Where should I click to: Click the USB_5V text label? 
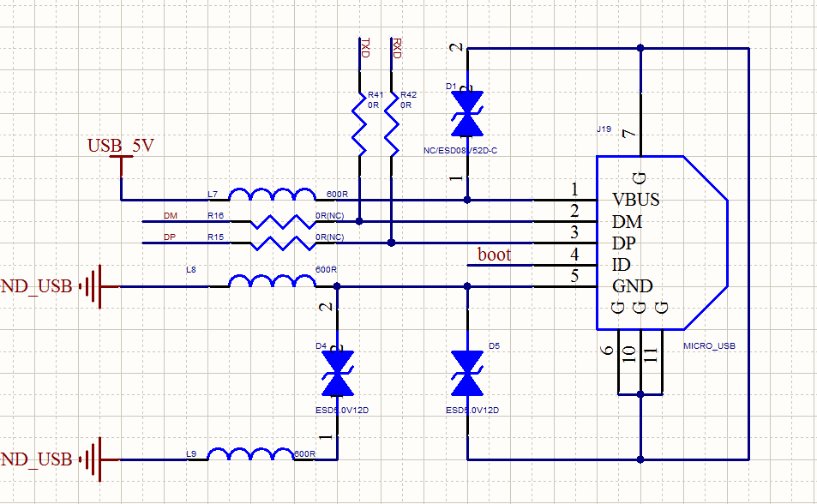pos(121,146)
